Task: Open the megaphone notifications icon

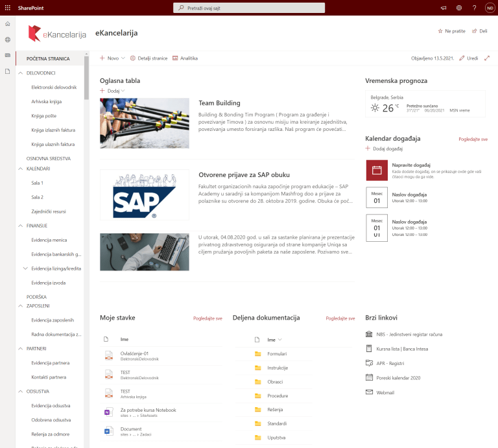Action: pos(444,7)
